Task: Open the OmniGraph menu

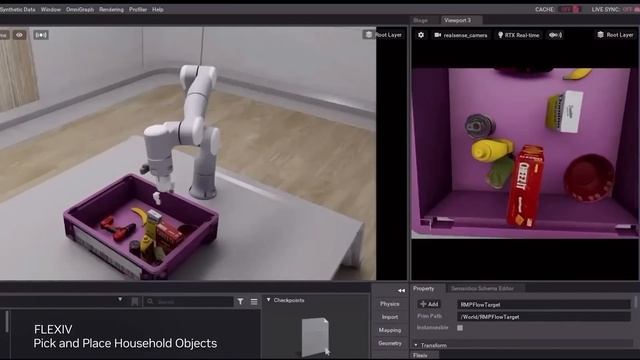Action: pos(80,9)
